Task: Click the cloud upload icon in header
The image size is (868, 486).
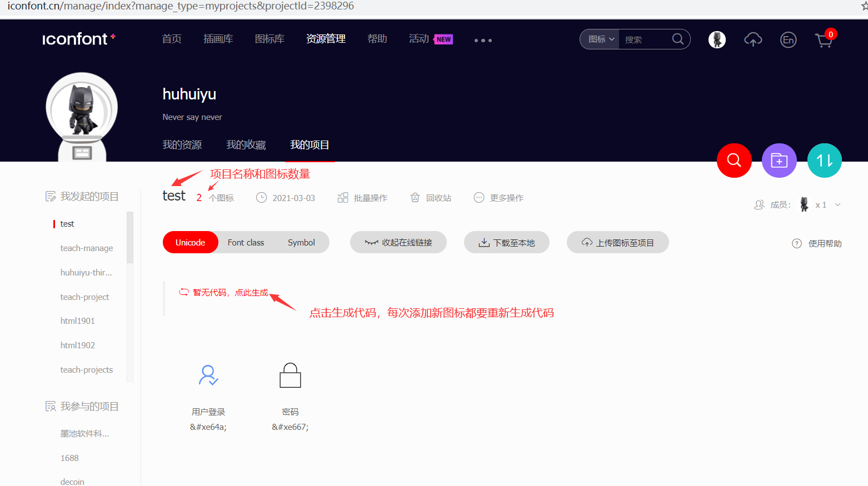Action: pyautogui.click(x=753, y=39)
